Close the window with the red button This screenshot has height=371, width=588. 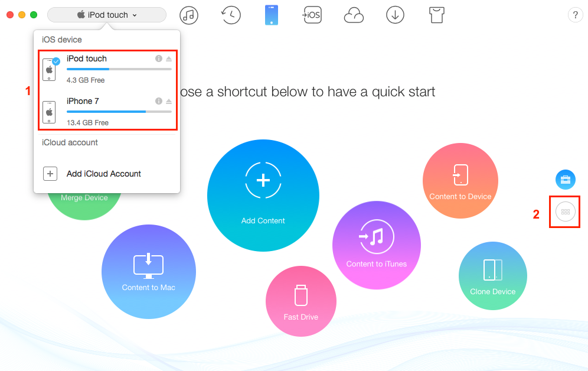(x=10, y=15)
